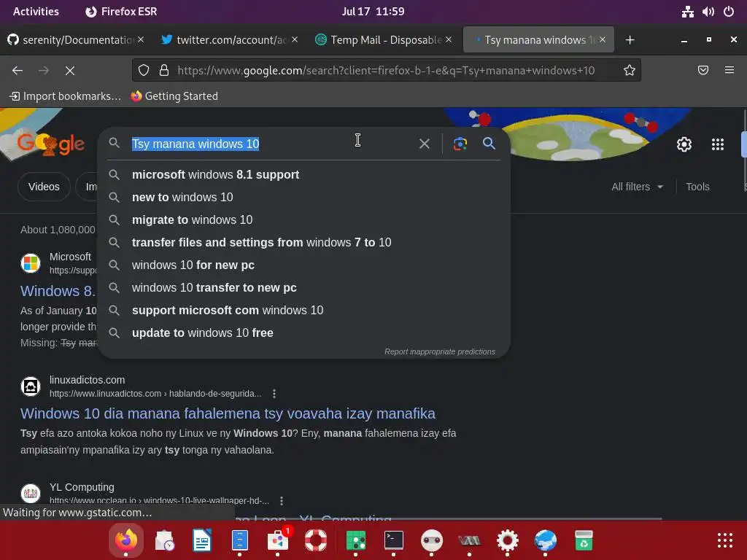Open the Firefox ESR app menu
This screenshot has height=560, width=747.
click(x=121, y=12)
